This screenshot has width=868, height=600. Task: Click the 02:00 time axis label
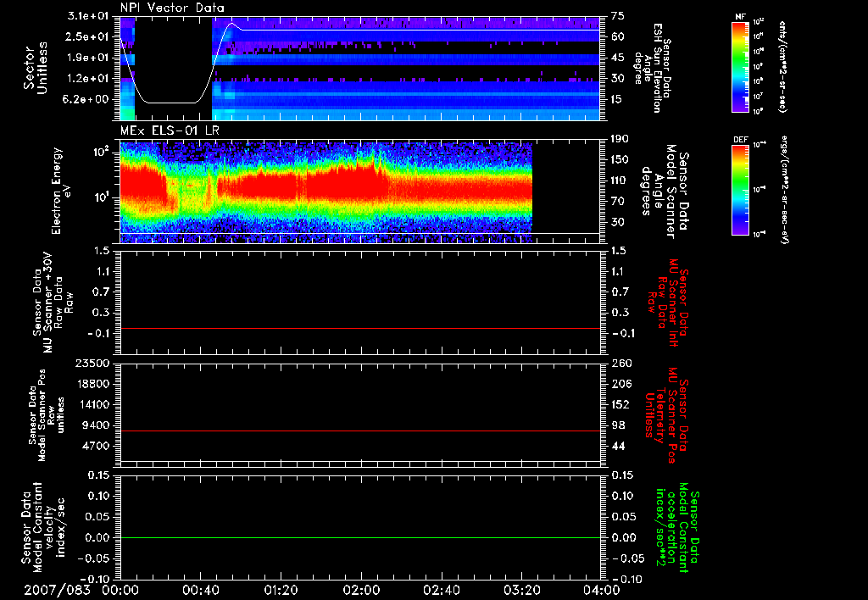(x=361, y=590)
